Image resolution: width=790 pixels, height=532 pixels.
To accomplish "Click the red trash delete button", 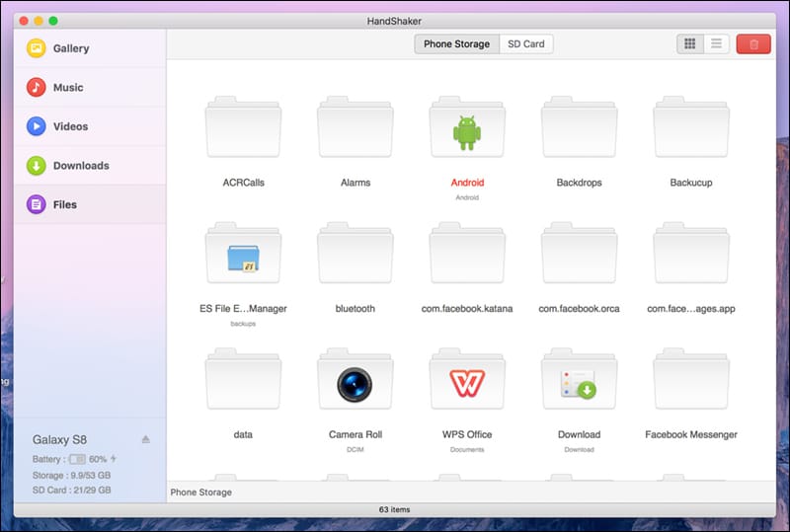I will [753, 44].
